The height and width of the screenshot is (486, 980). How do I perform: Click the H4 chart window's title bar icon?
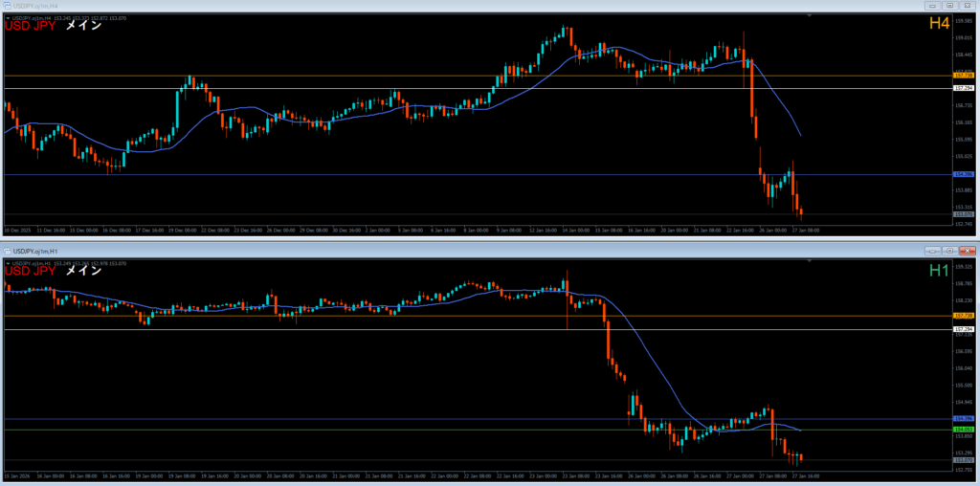point(7,6)
